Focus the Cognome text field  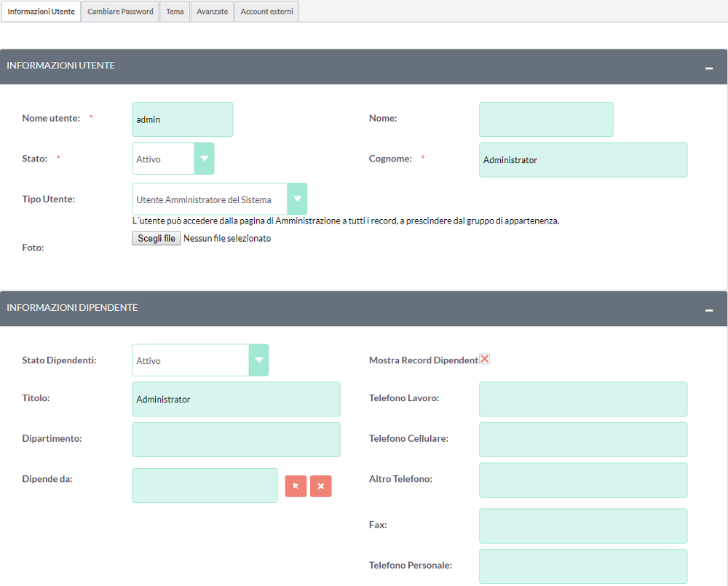[582, 160]
